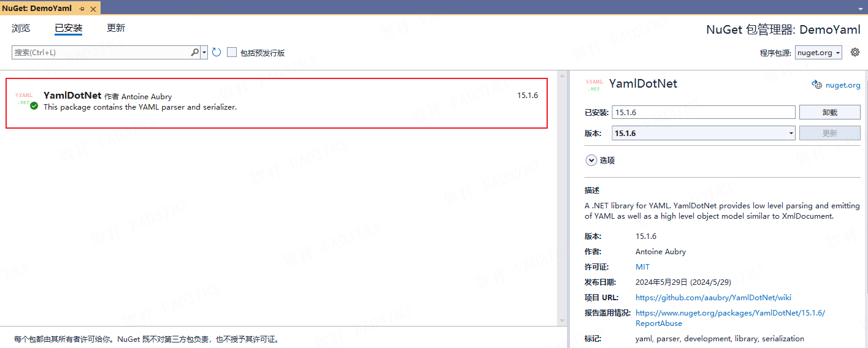Screen dimensions: 868x348
Task: Open the tab list dropdown arrow at top right
Action: (x=861, y=9)
